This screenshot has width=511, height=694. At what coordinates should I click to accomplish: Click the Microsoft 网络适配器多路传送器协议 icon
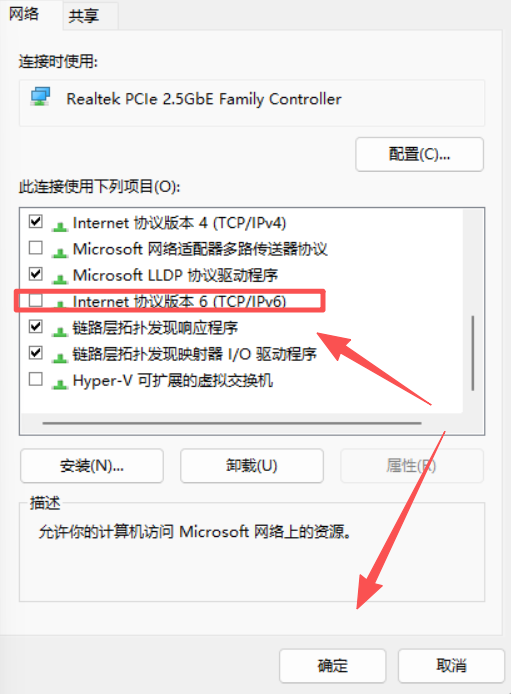(60, 253)
